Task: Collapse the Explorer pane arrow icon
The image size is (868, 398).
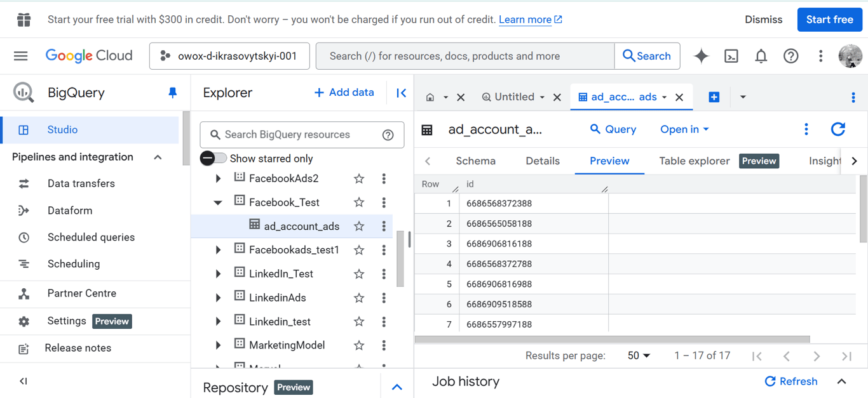Action: (x=401, y=93)
